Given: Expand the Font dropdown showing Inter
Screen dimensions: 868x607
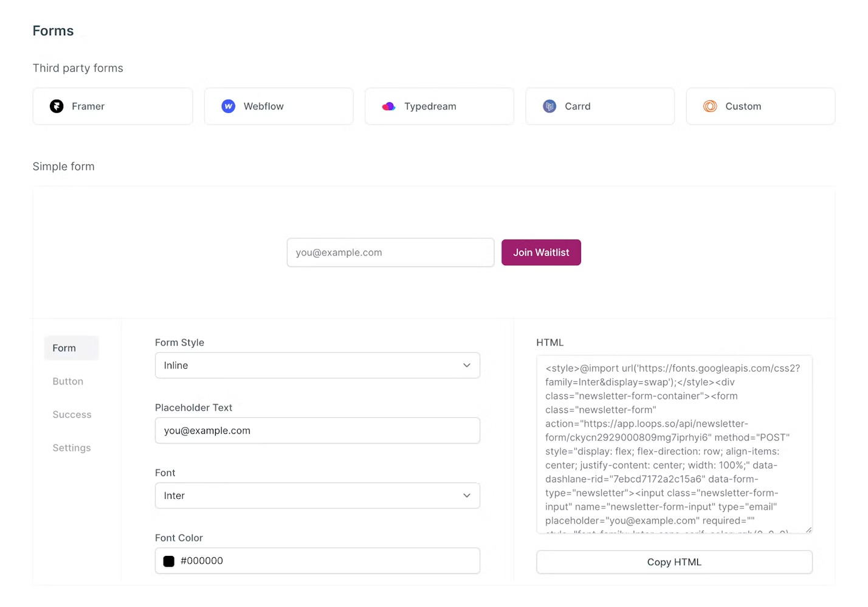Looking at the screenshot, I should (317, 496).
